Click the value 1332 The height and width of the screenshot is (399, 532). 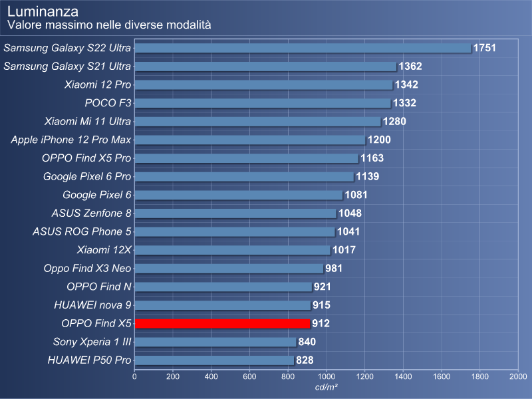pos(404,103)
